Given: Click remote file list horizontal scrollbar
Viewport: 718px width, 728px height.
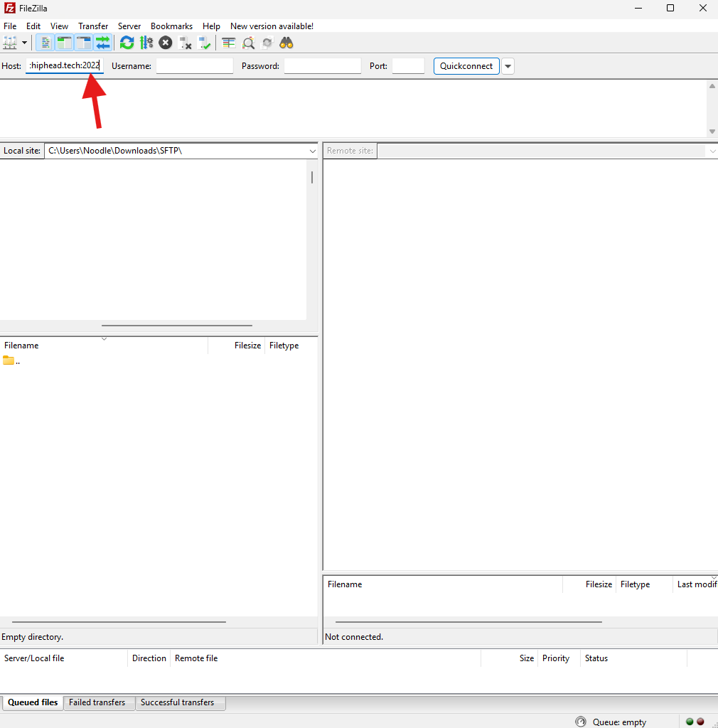Looking at the screenshot, I should tap(468, 621).
